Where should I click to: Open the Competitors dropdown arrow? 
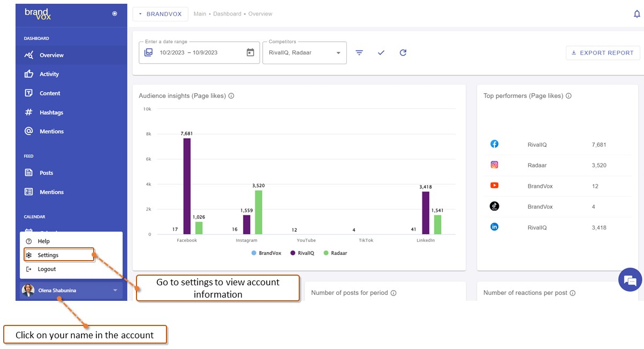tap(338, 53)
